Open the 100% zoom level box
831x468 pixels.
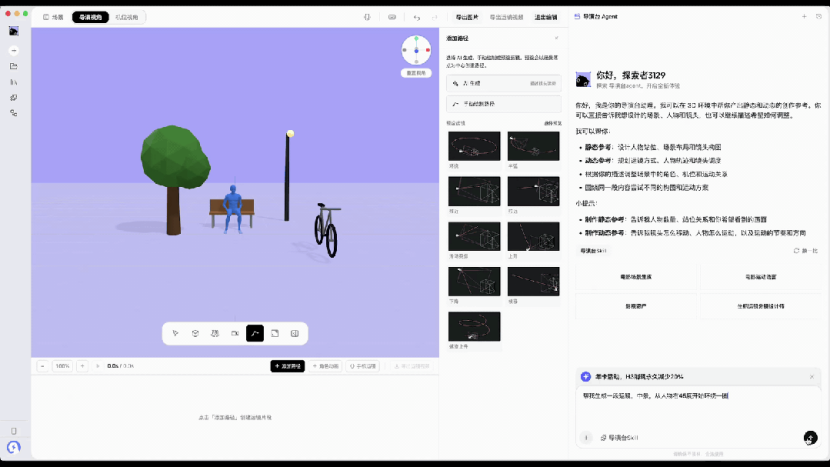pos(63,366)
